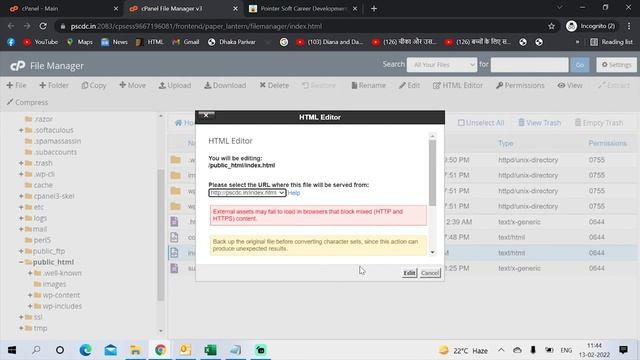Open Reading list from bookmarks bar
Image resolution: width=640 pixels, height=360 pixels.
click(611, 42)
